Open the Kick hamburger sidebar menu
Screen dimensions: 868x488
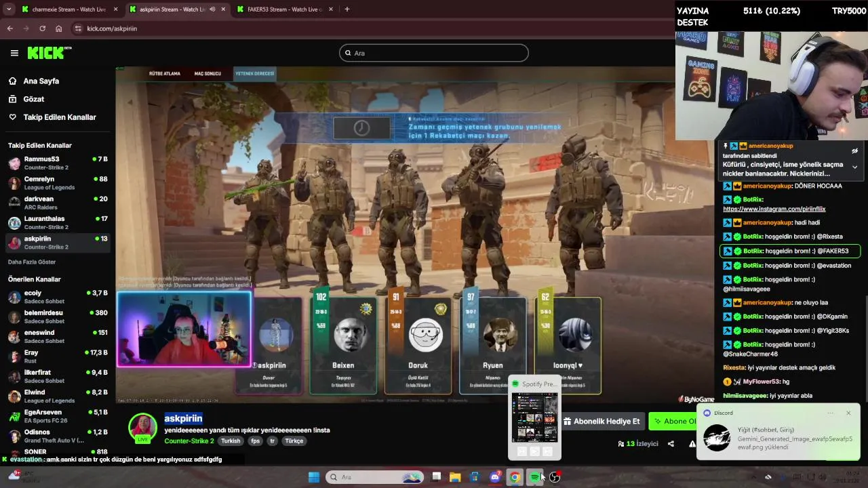pyautogui.click(x=14, y=53)
